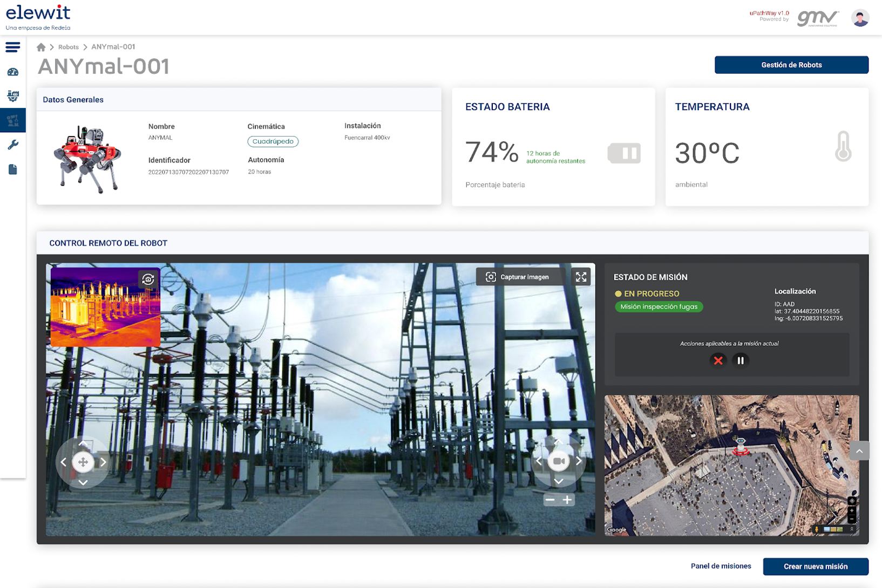Collapse the panel using the upward chevron arrow

point(860,450)
